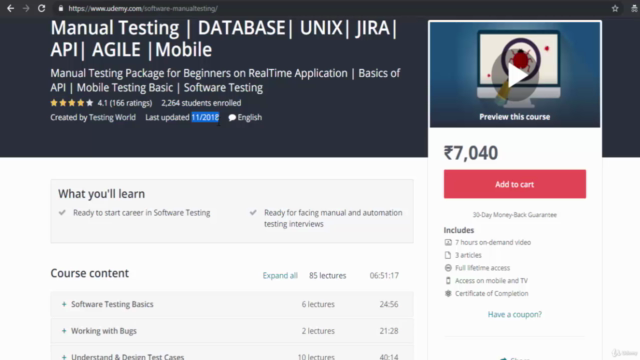Screen dimensions: 640x360
Task: Click the Working with Bugs title
Action: coord(104,331)
